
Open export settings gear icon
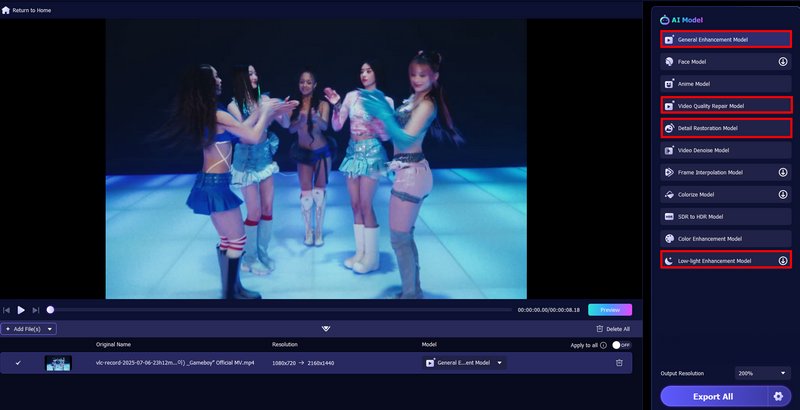pyautogui.click(x=777, y=396)
